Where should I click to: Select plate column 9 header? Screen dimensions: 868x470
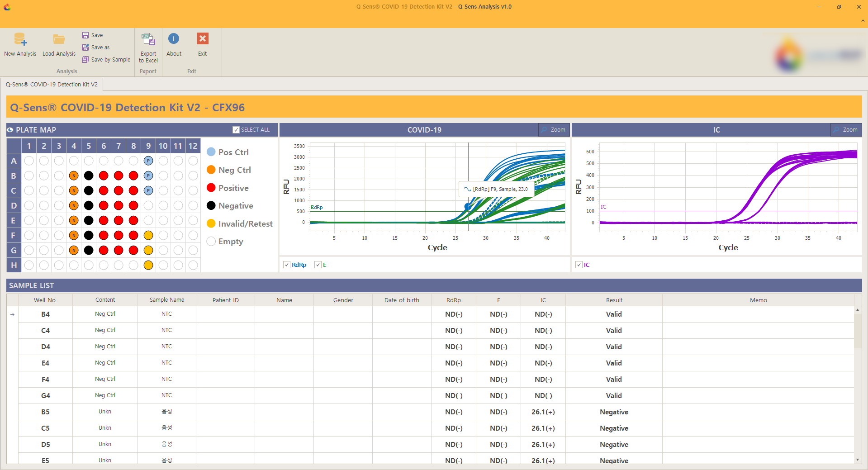click(x=148, y=146)
